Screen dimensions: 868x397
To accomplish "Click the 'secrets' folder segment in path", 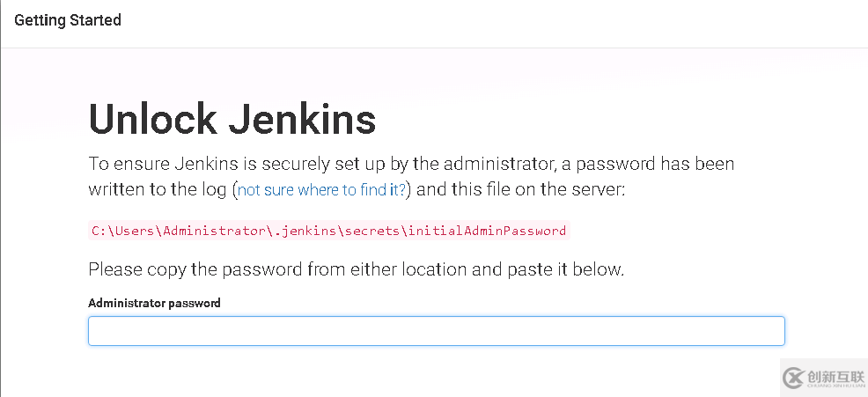I will coord(372,231).
